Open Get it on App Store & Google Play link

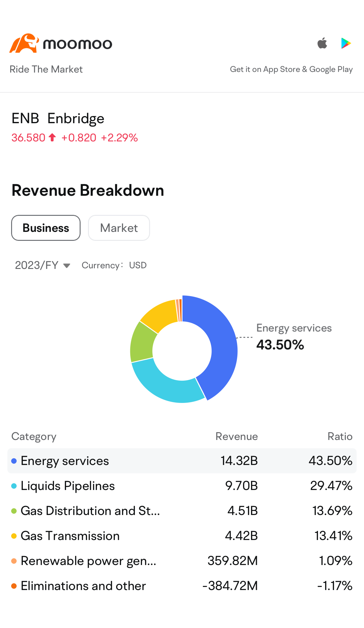291,69
